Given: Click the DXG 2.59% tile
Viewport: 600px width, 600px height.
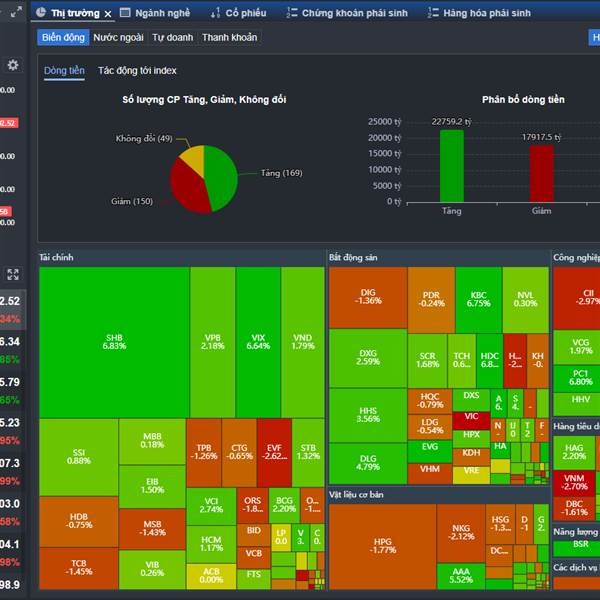Looking at the screenshot, I should (368, 358).
